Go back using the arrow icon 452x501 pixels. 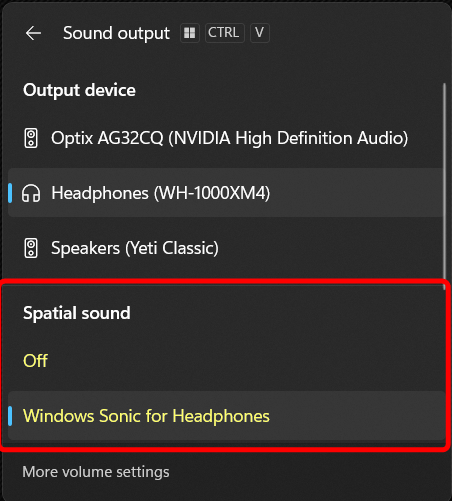(33, 33)
